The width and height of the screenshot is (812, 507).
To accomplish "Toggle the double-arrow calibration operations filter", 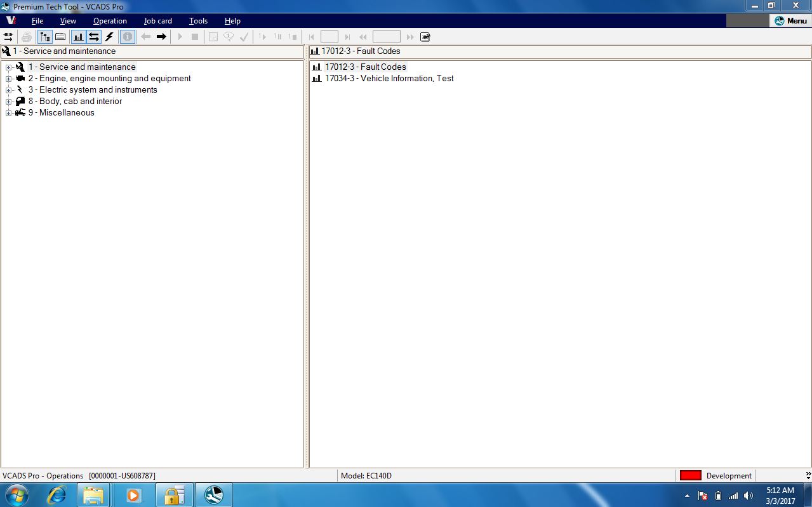I will pyautogui.click(x=94, y=37).
